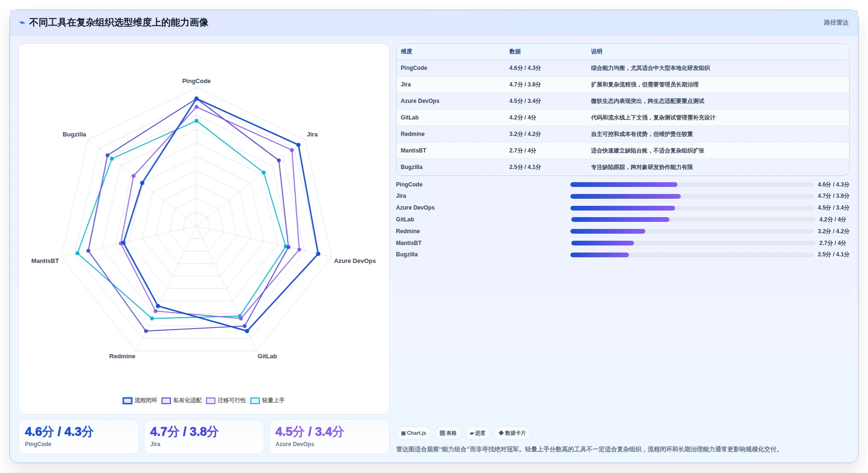This screenshot has height=473, width=868.
Task: Click the Jira progress bar
Action: coord(692,196)
